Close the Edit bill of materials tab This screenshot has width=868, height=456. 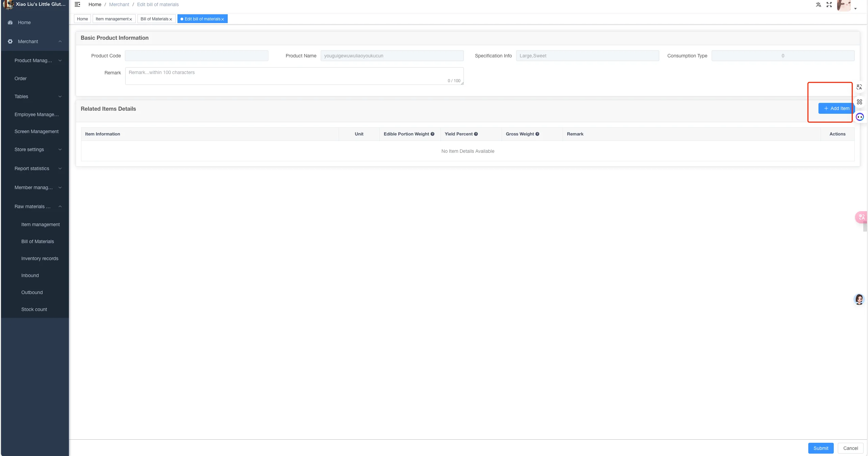tap(223, 19)
